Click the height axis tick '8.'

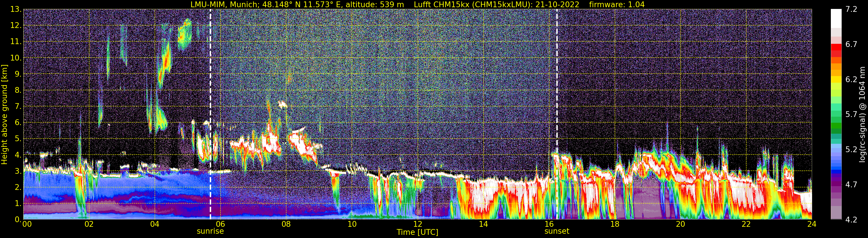[18, 90]
